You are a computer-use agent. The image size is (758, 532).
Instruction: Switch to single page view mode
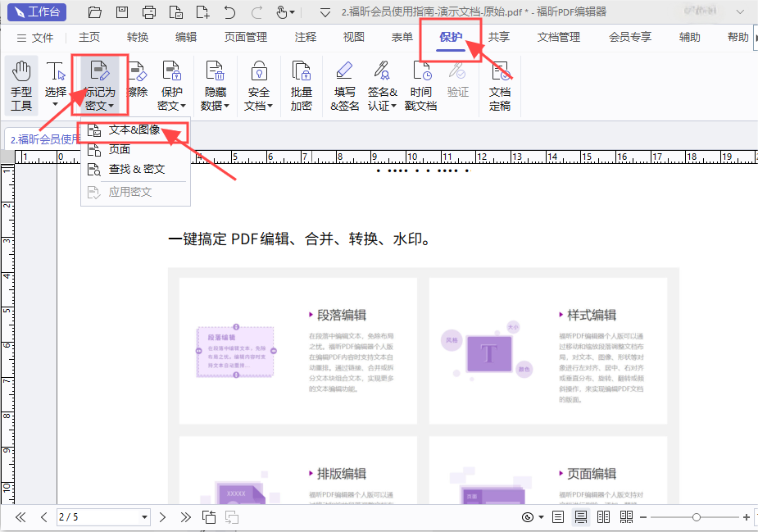tap(558, 517)
